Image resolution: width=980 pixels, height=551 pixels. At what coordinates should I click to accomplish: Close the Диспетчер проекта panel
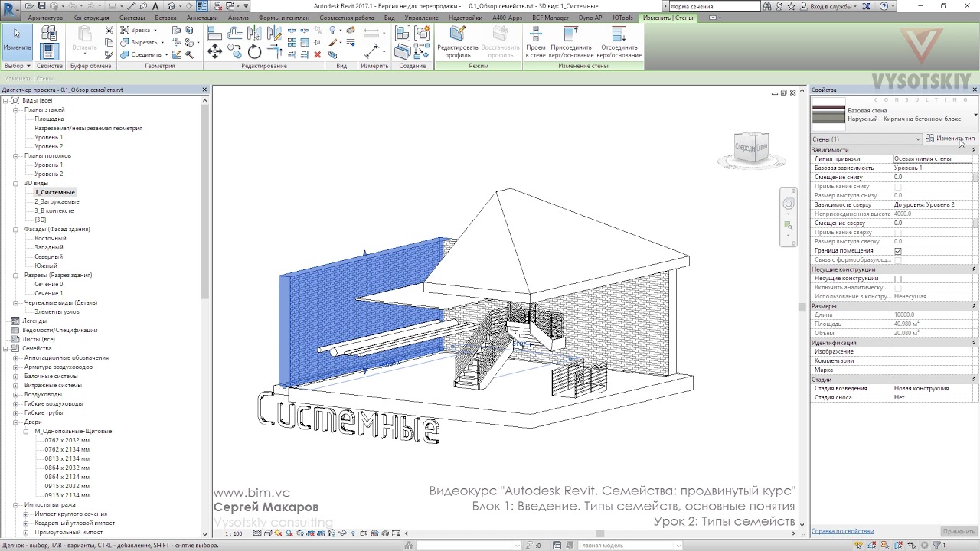click(204, 90)
